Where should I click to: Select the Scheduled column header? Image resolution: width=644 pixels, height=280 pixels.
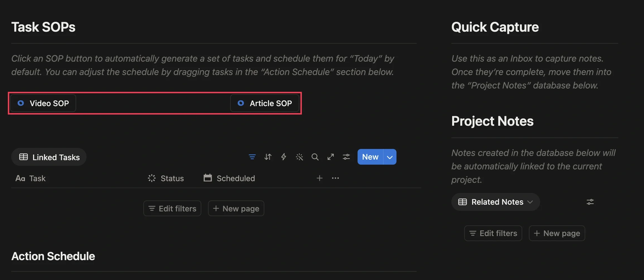(x=229, y=178)
